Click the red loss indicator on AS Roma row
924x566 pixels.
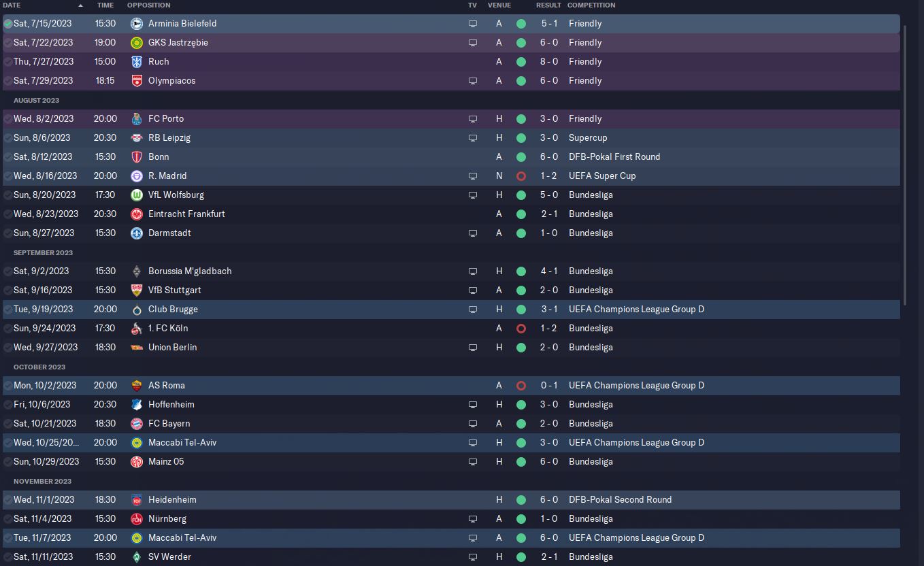(x=521, y=385)
